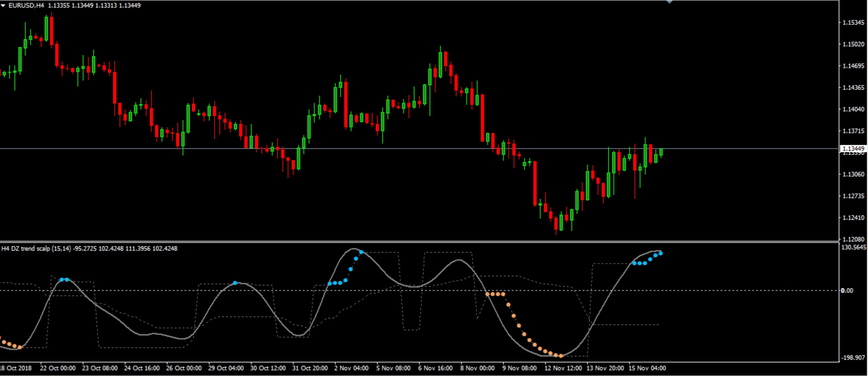Expand the dropdown triangle beside EURUSD,H4
The image size is (868, 376).
pyautogui.click(x=3, y=6)
